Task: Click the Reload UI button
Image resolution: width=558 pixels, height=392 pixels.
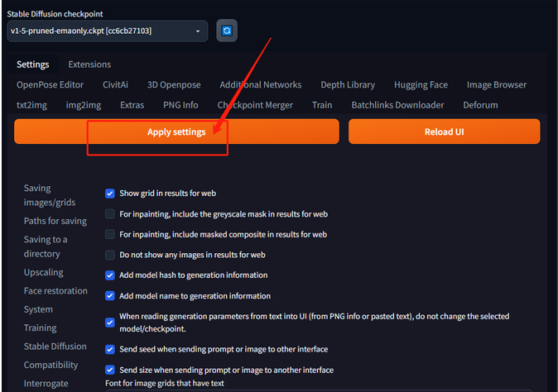Action: (444, 131)
